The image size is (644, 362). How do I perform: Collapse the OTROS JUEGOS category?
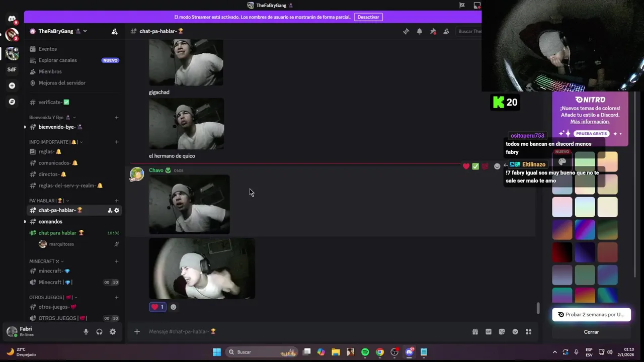point(53,297)
